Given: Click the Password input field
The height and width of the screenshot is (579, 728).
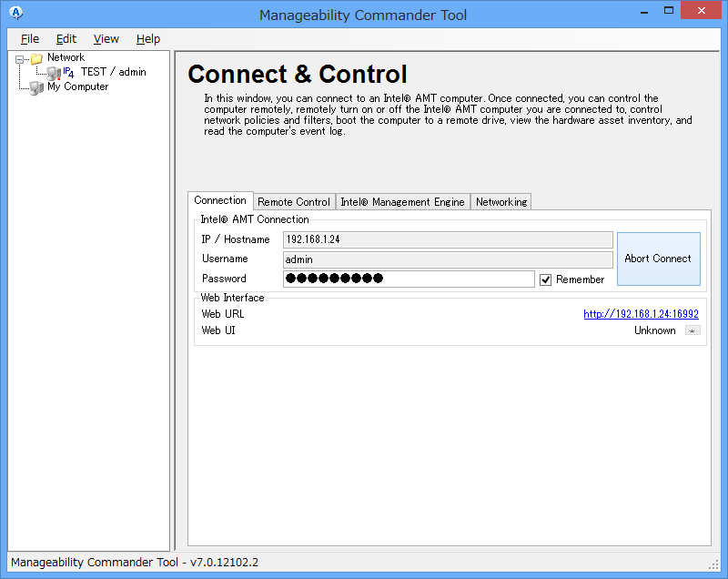Looking at the screenshot, I should [409, 279].
